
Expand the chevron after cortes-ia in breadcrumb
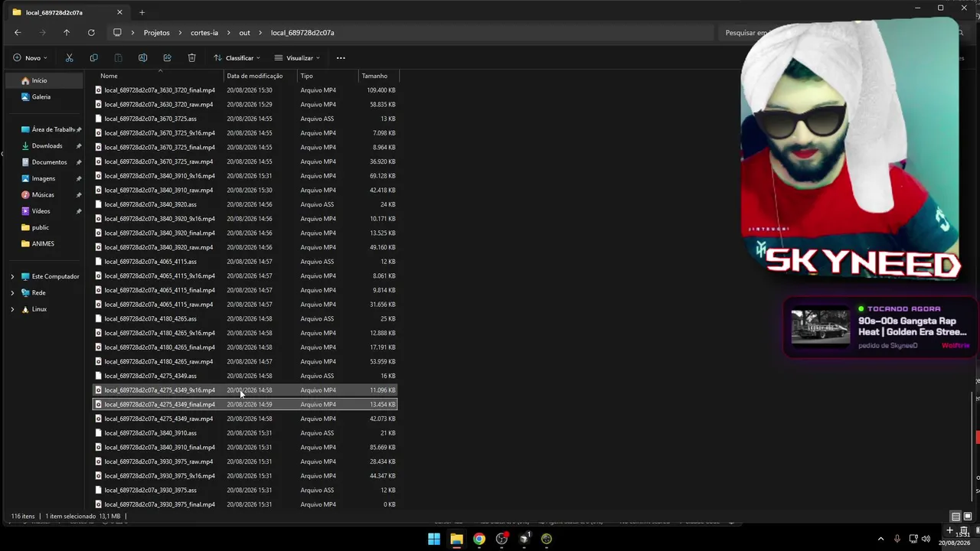point(228,33)
